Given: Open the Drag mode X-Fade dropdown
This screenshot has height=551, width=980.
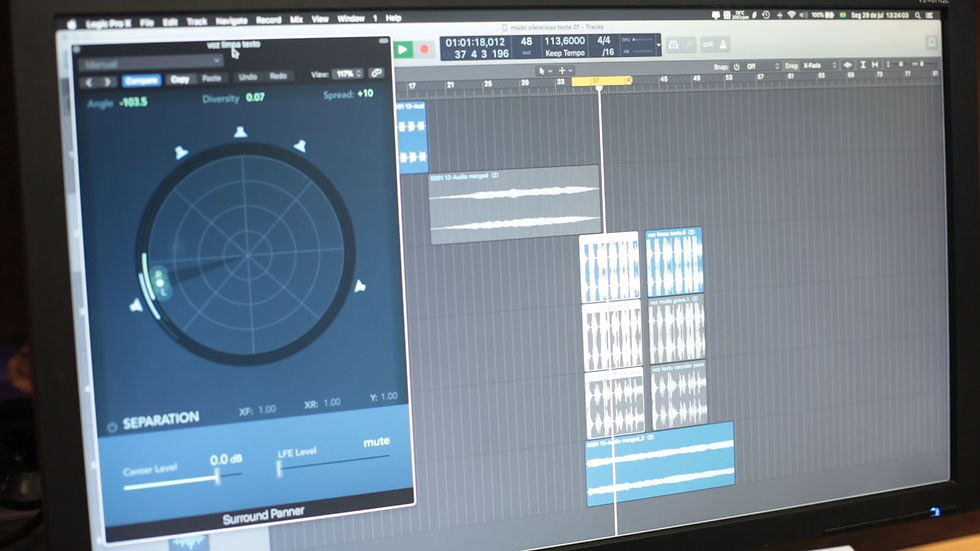Looking at the screenshot, I should [819, 66].
